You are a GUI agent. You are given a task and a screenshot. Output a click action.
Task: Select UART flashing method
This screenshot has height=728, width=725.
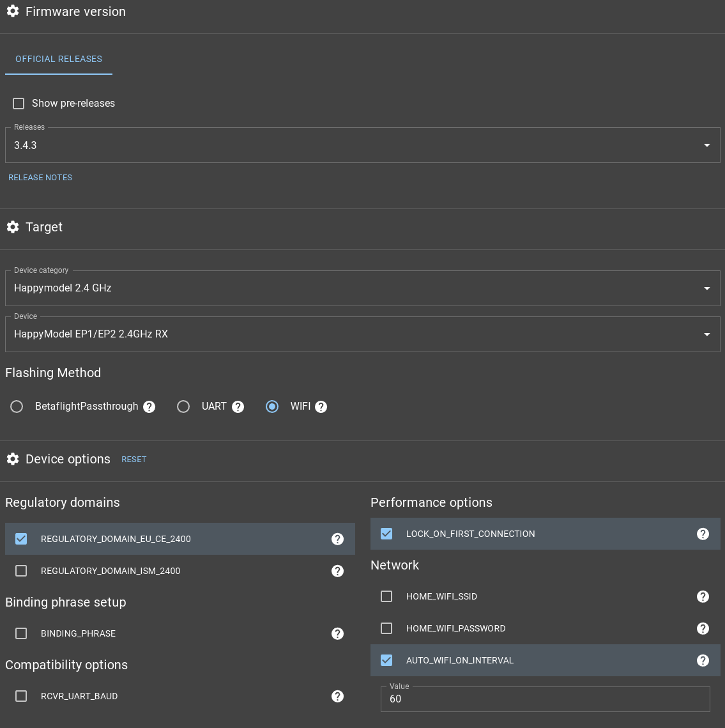coord(184,407)
